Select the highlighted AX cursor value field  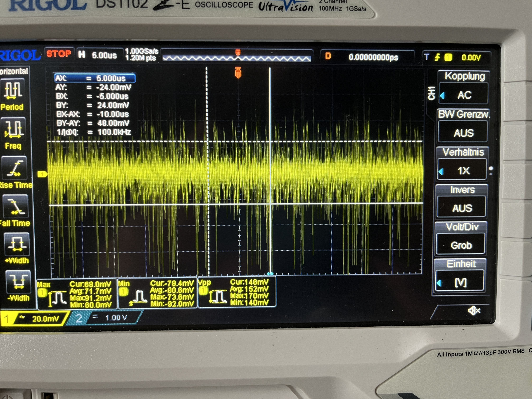[x=95, y=78]
